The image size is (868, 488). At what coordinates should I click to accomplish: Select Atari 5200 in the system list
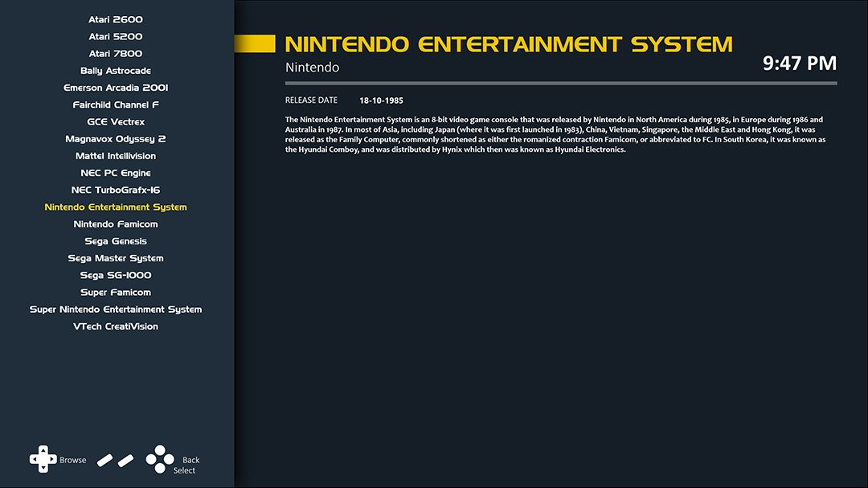point(116,36)
